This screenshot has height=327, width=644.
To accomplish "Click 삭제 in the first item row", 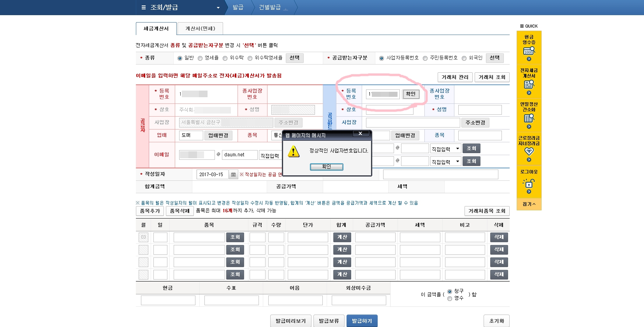I will pos(499,237).
